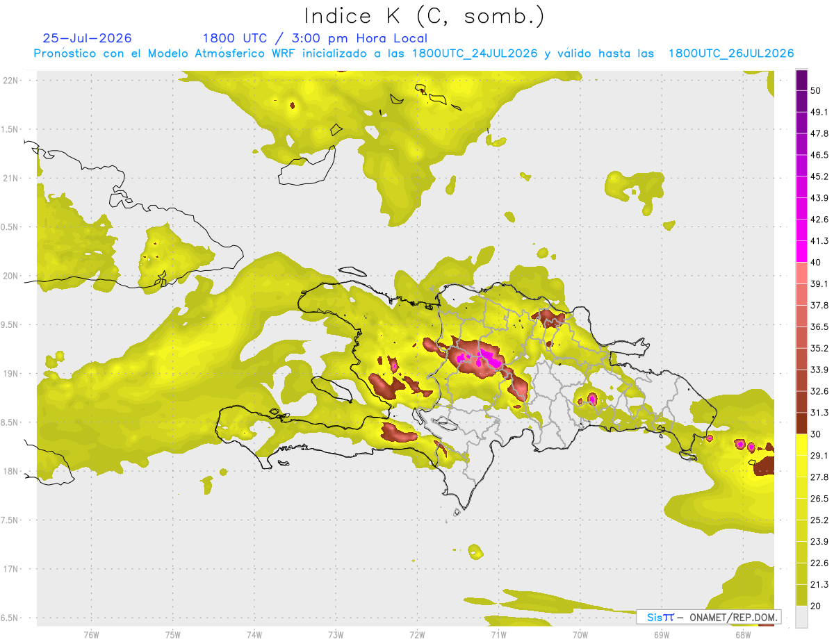Click the 69W longitude label

coord(662,634)
